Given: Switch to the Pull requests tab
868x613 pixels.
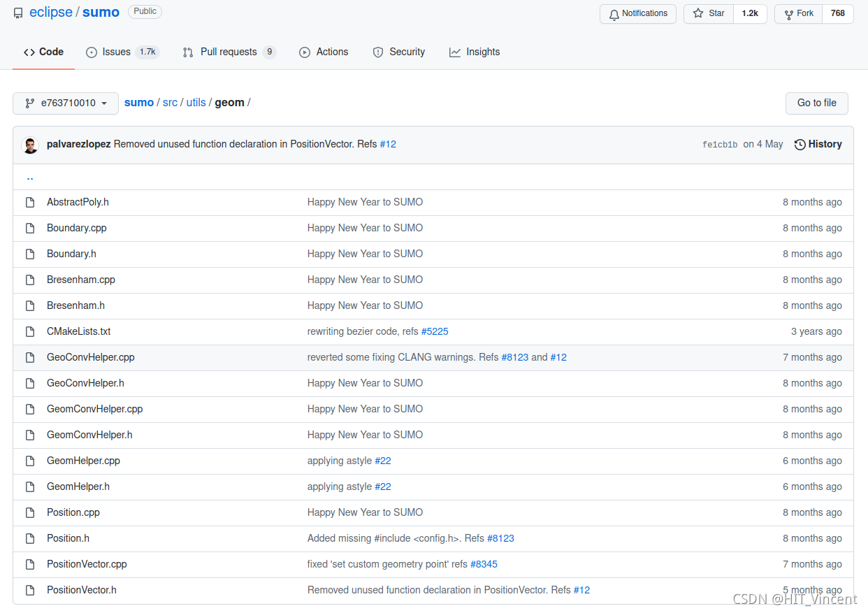Looking at the screenshot, I should coord(229,52).
